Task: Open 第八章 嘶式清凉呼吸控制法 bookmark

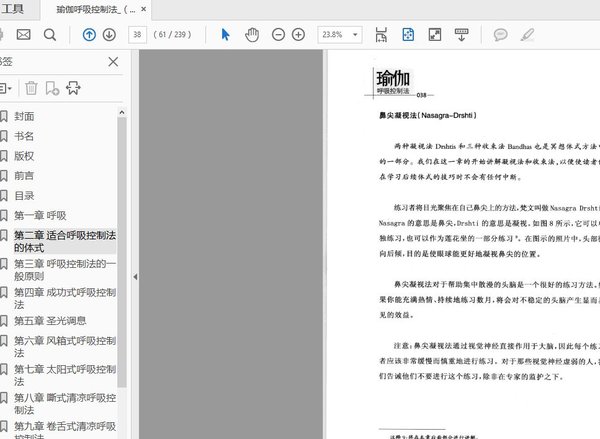Action: [65, 404]
